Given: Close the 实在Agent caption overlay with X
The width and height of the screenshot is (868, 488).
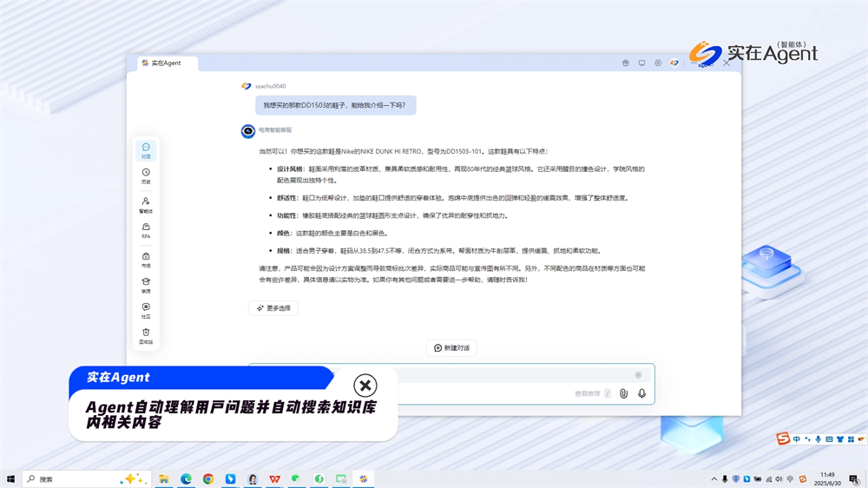Looking at the screenshot, I should 365,386.
